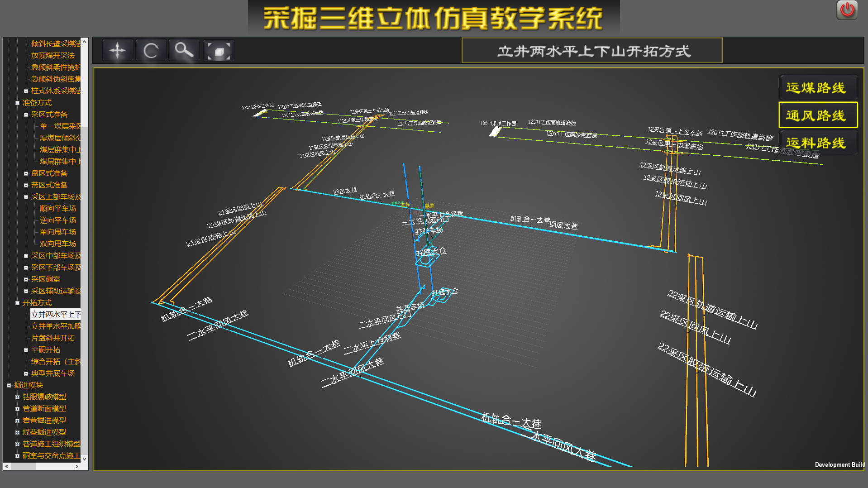The height and width of the screenshot is (488, 868).
Task: Click the red power button to exit
Action: click(846, 10)
